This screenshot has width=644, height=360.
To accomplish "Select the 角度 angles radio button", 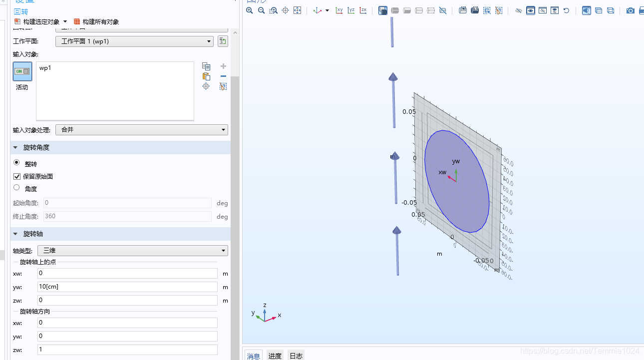I will (x=16, y=188).
